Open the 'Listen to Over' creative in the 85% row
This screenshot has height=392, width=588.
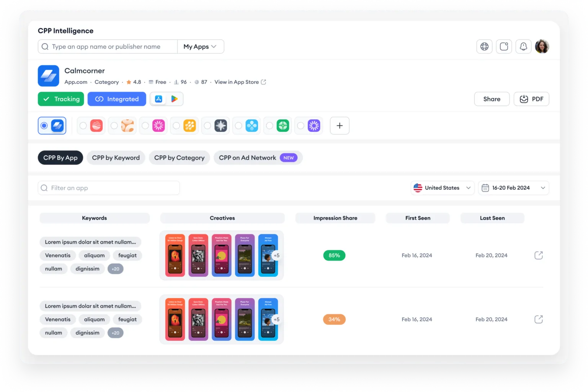(x=175, y=255)
